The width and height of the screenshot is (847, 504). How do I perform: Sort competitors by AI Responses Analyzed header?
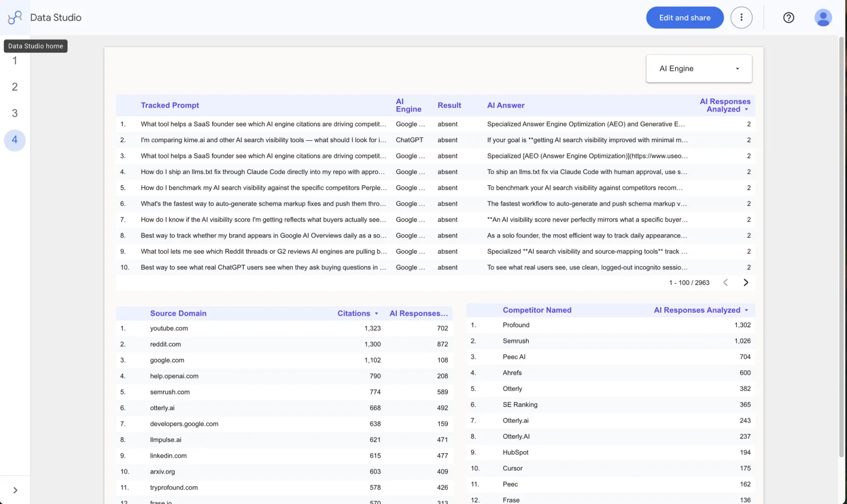701,310
